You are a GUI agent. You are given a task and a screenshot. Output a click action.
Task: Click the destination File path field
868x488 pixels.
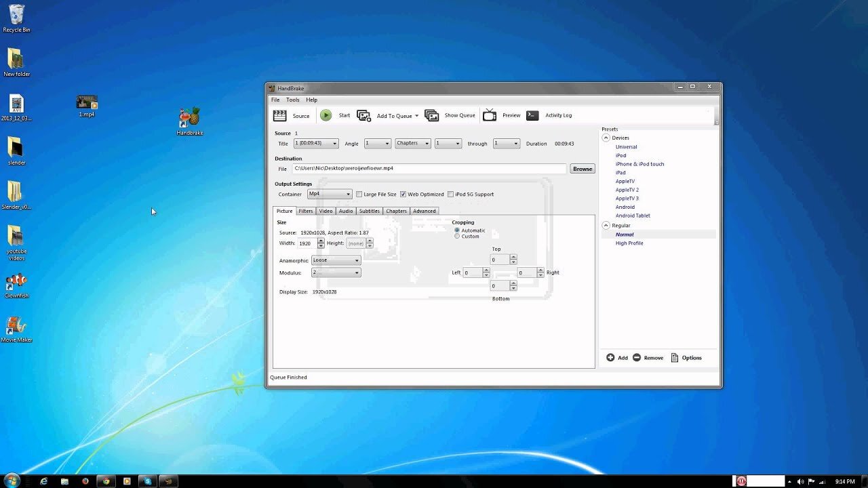(x=429, y=168)
